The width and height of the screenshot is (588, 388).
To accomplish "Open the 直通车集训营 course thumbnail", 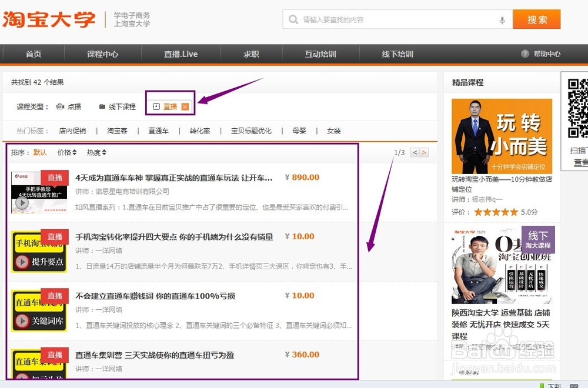I will point(39,364).
